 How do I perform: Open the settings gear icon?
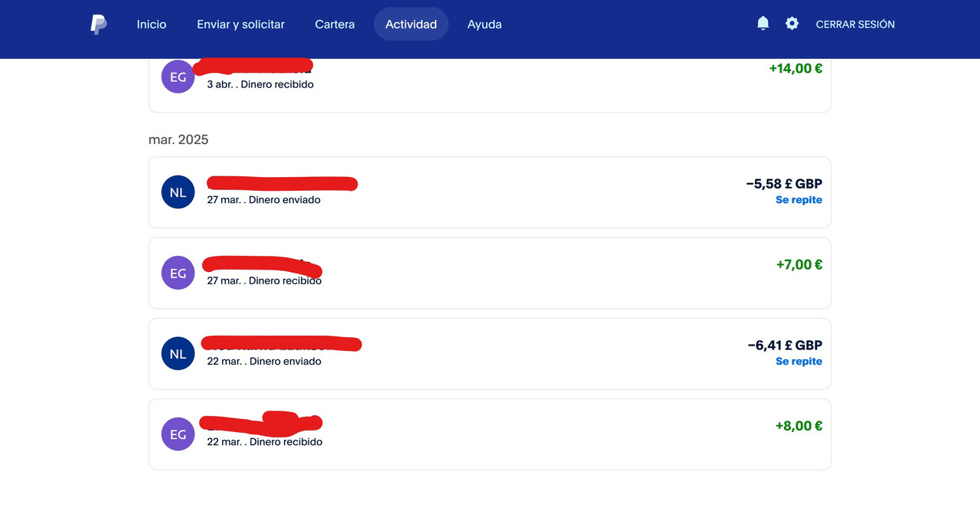(x=792, y=24)
